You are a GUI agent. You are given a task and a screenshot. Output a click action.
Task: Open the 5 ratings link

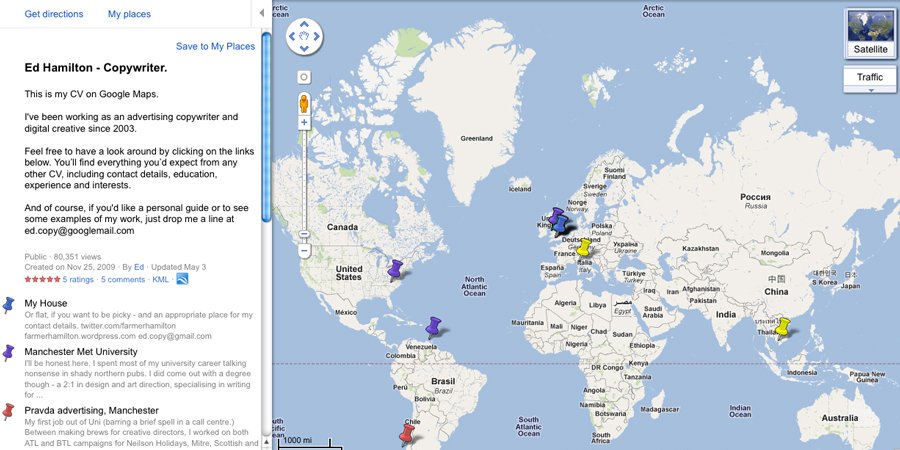click(78, 280)
